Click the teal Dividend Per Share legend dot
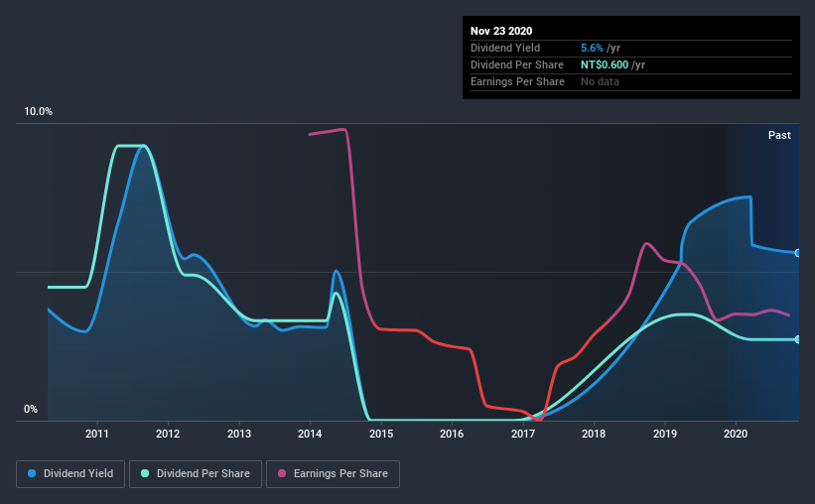The width and height of the screenshot is (815, 504). pos(145,473)
